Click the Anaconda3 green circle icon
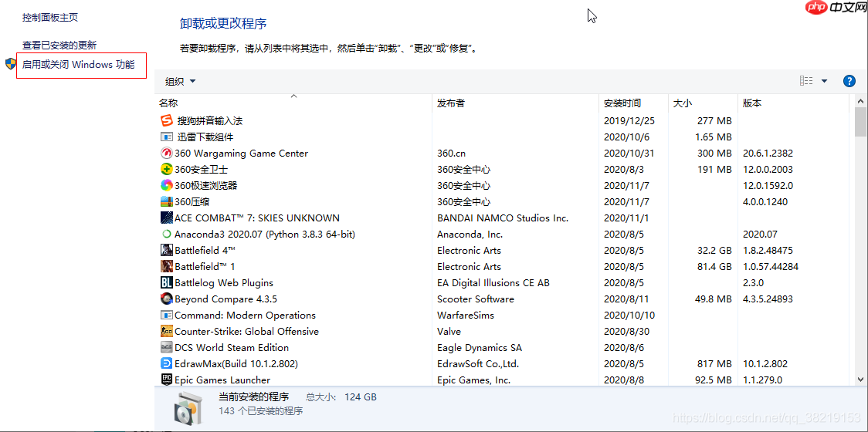This screenshot has height=432, width=868. [167, 234]
